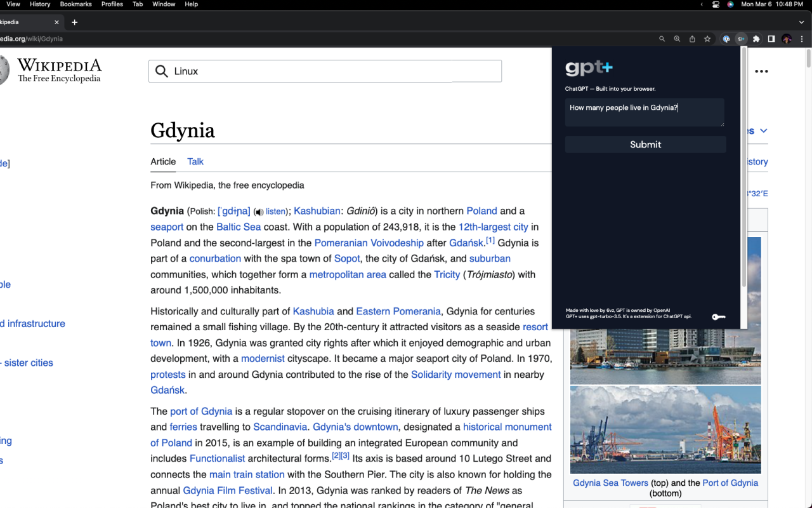Expand the languages dropdown chevron beside the title
Viewport: 812px width, 508px height.
tap(764, 131)
